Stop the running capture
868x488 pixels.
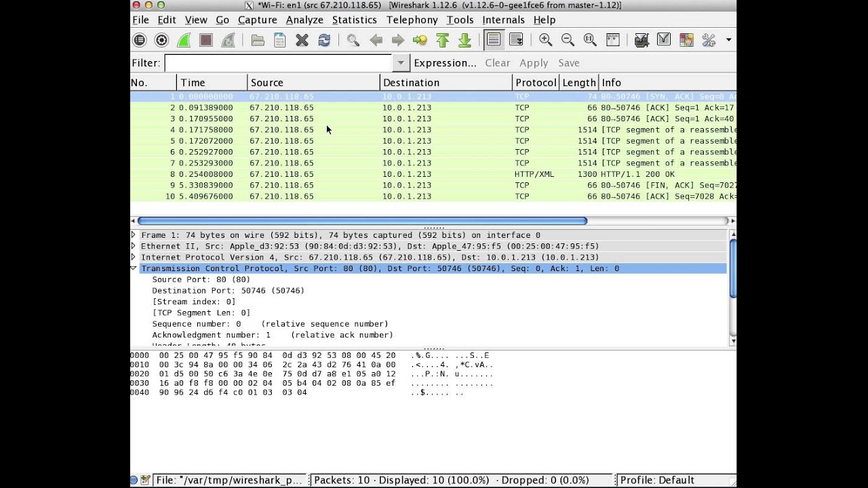[206, 41]
